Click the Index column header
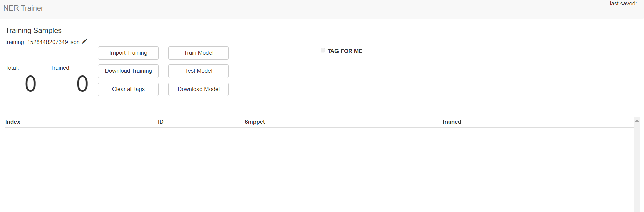This screenshot has width=644, height=212. pyautogui.click(x=13, y=122)
